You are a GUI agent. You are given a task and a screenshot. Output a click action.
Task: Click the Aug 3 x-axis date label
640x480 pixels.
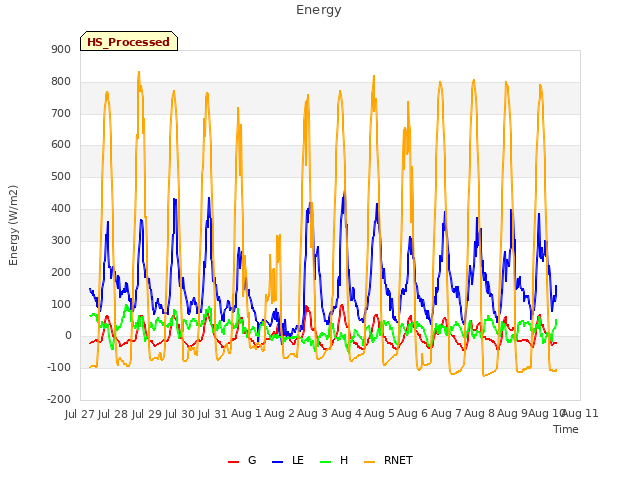tap(313, 414)
